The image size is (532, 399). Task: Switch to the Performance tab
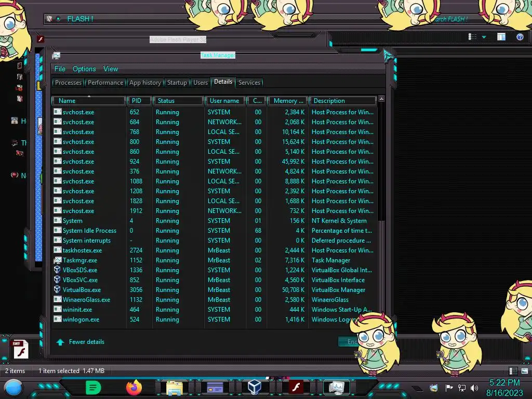click(105, 83)
